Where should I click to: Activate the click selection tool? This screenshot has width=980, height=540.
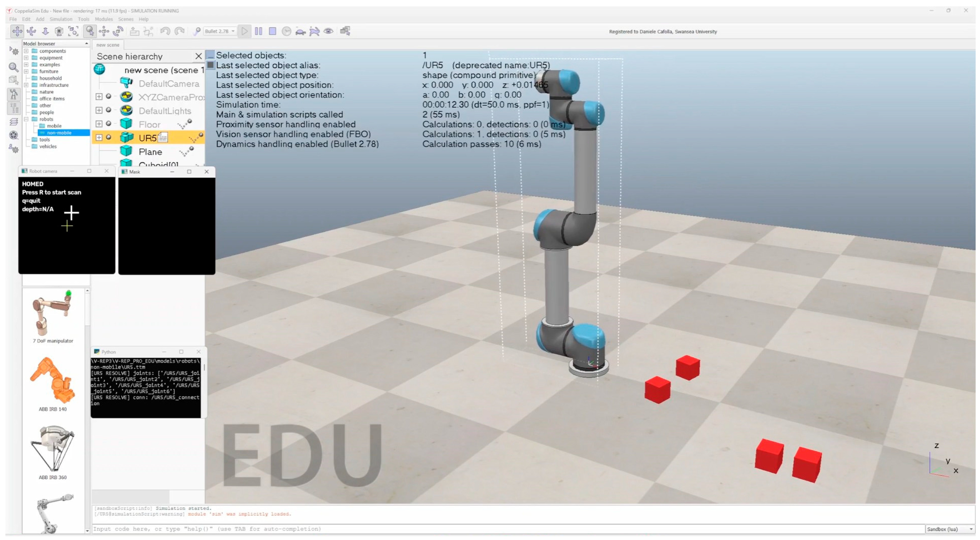(90, 31)
